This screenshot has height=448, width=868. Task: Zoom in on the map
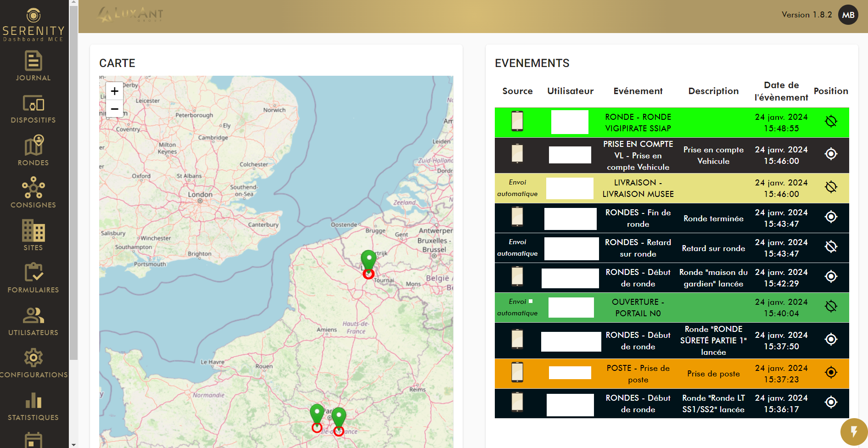point(114,91)
